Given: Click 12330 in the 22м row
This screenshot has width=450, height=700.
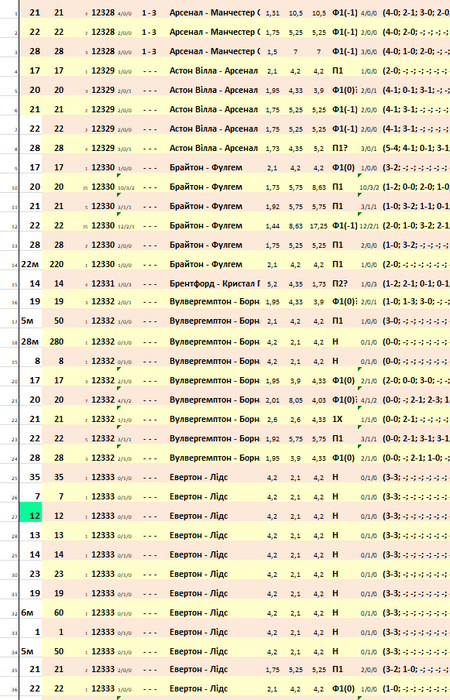Looking at the screenshot, I should pos(103,264).
